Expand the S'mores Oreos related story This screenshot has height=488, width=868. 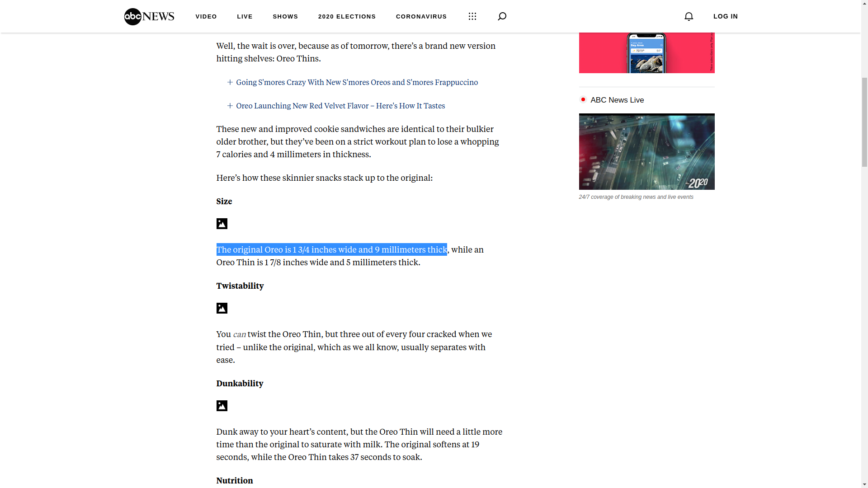(230, 82)
